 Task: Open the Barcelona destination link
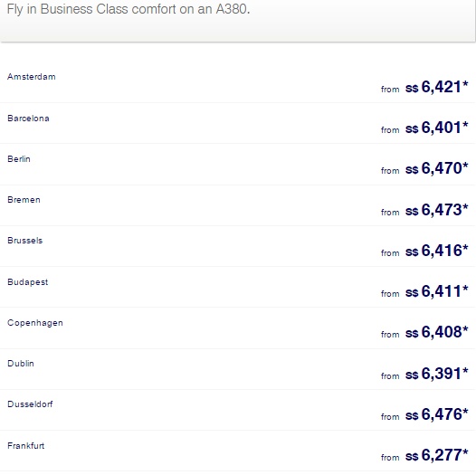28,119
